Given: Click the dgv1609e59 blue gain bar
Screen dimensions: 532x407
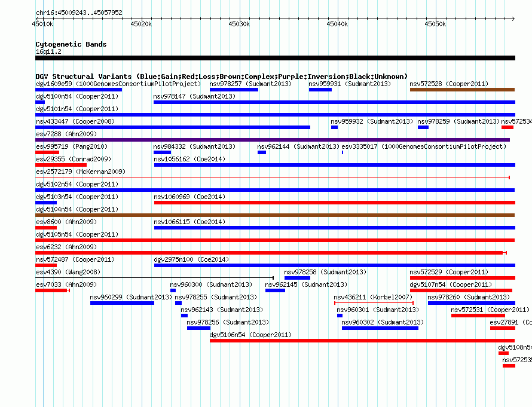Looking at the screenshot, I should 78,90.
